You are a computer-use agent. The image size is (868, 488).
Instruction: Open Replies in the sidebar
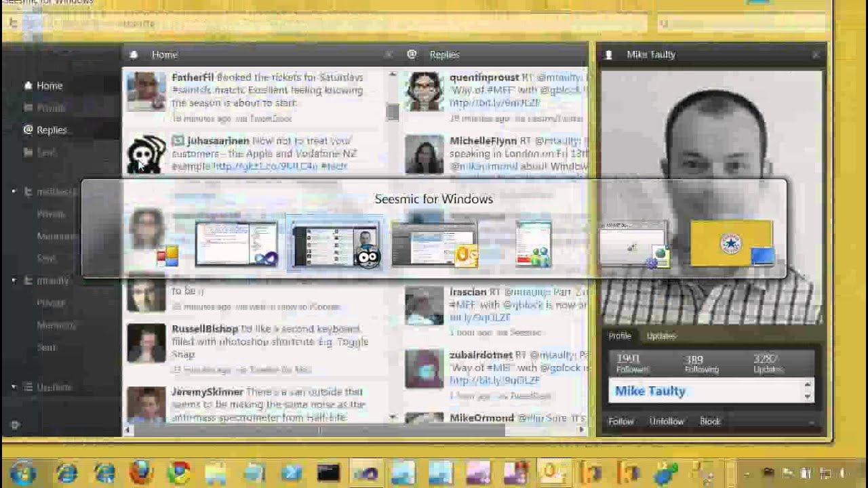52,130
